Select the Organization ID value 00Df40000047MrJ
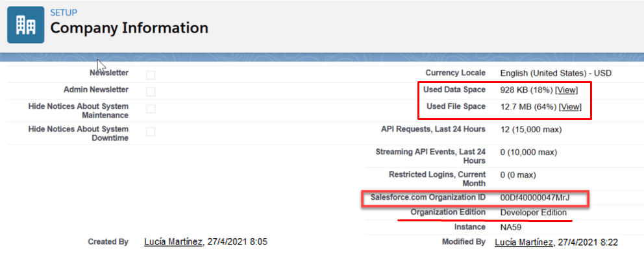 coord(535,198)
